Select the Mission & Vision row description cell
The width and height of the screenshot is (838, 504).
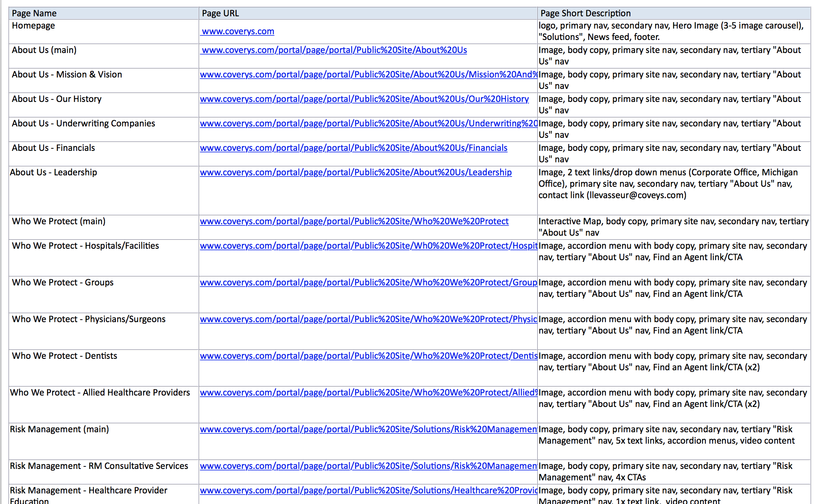point(674,80)
